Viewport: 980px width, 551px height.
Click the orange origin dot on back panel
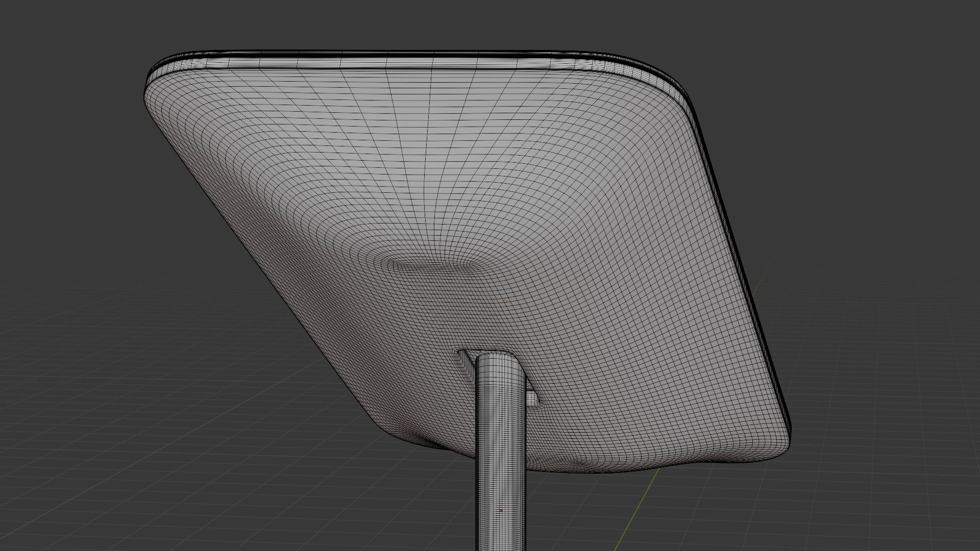[x=505, y=301]
